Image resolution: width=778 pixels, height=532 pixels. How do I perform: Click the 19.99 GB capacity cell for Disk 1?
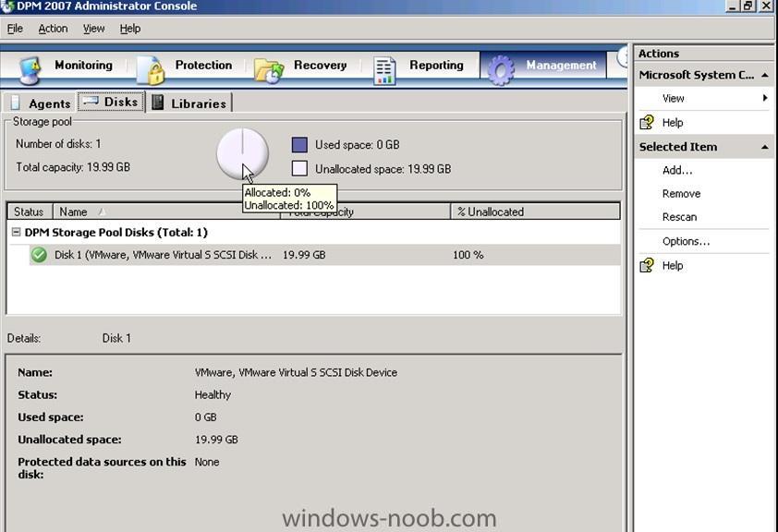pyautogui.click(x=304, y=255)
